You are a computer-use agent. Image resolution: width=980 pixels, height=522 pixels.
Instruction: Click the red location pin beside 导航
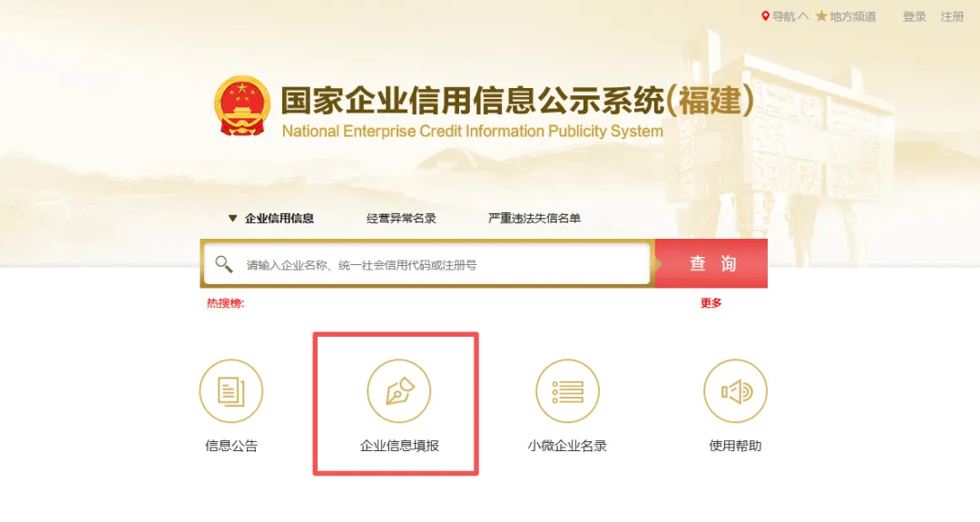[765, 16]
